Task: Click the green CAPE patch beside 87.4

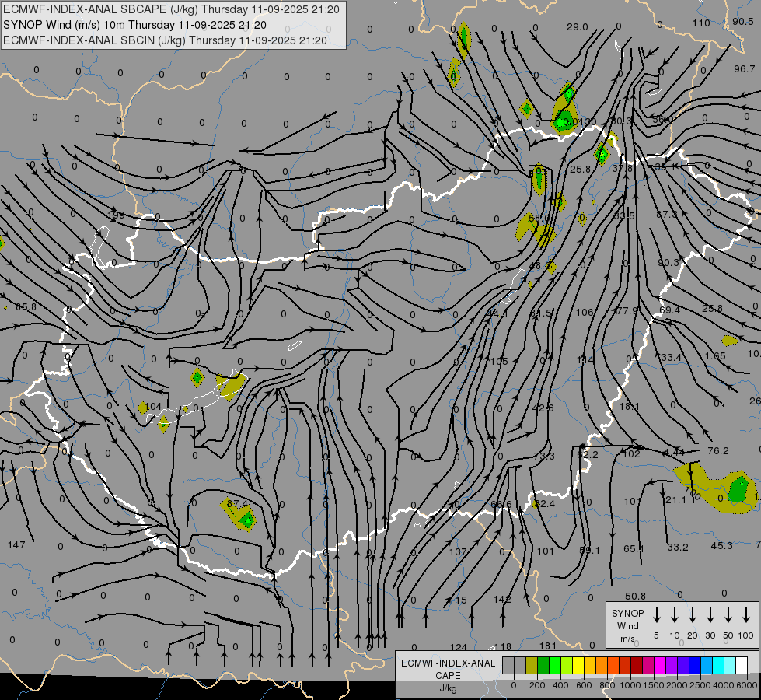Action: click(246, 520)
